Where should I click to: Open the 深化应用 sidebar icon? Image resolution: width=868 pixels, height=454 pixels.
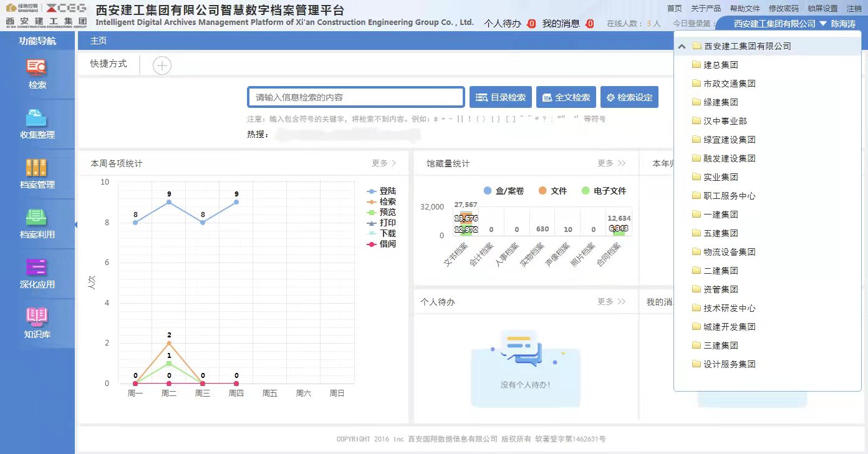pos(37,267)
